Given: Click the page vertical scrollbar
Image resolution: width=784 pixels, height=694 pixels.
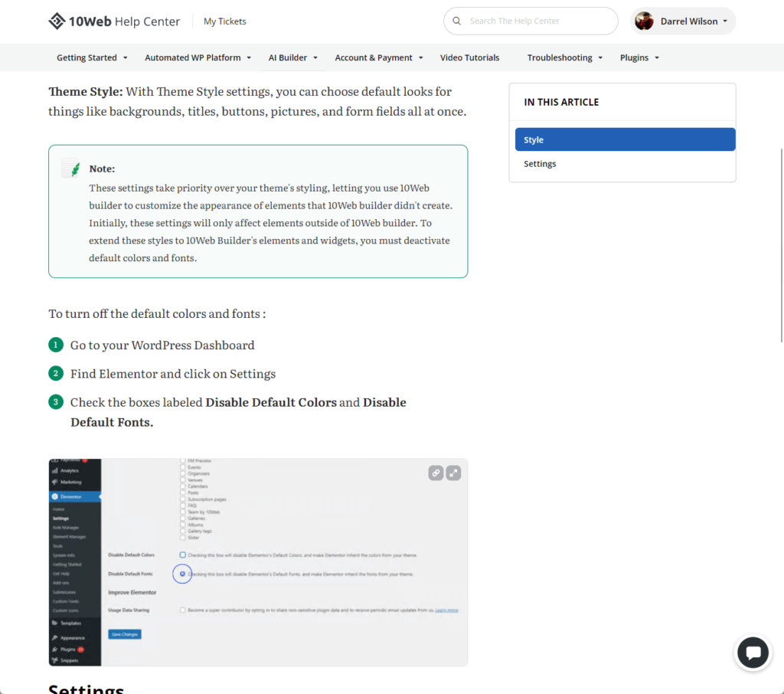Looking at the screenshot, I should [x=782, y=245].
